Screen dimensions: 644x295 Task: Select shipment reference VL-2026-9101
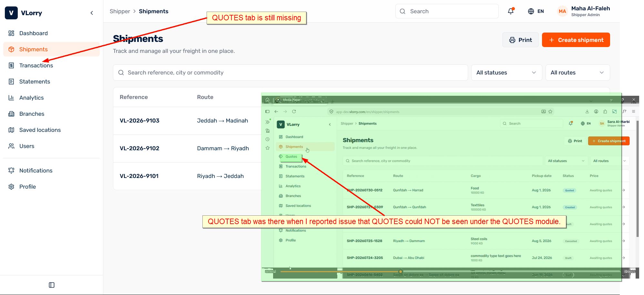click(139, 176)
